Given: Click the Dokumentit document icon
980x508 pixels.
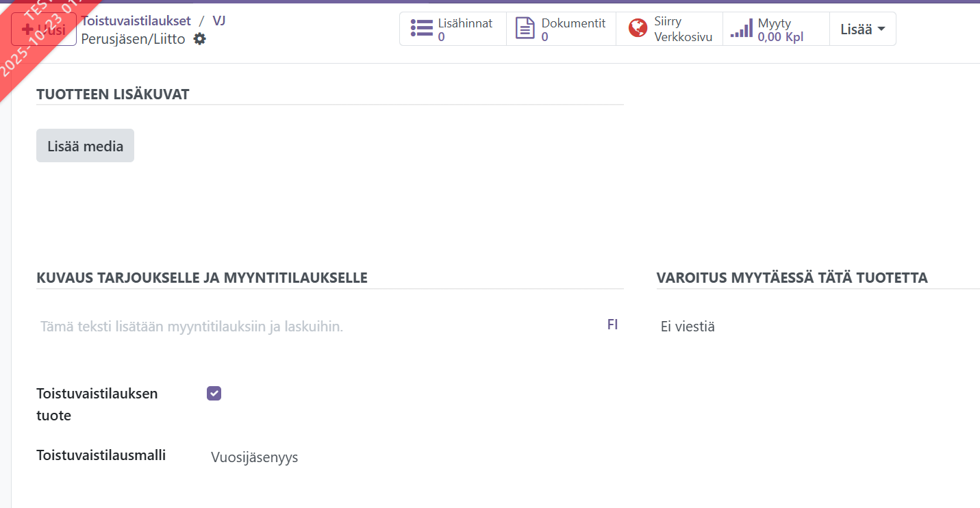Looking at the screenshot, I should point(525,29).
